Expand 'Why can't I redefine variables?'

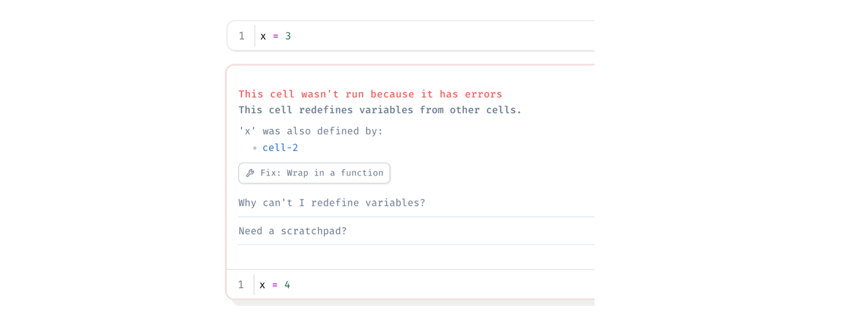tap(332, 203)
